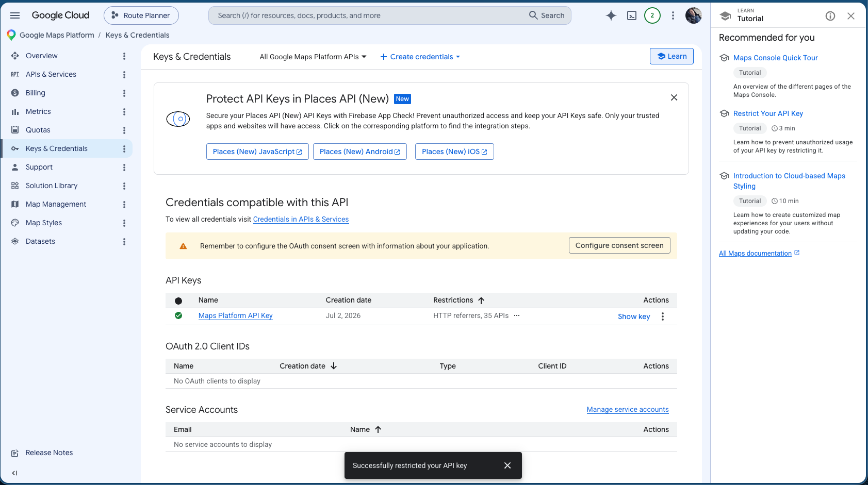Viewport: 868px width, 485px height.
Task: Open Introduction to Cloud-based Maps Styling
Action: click(789, 181)
